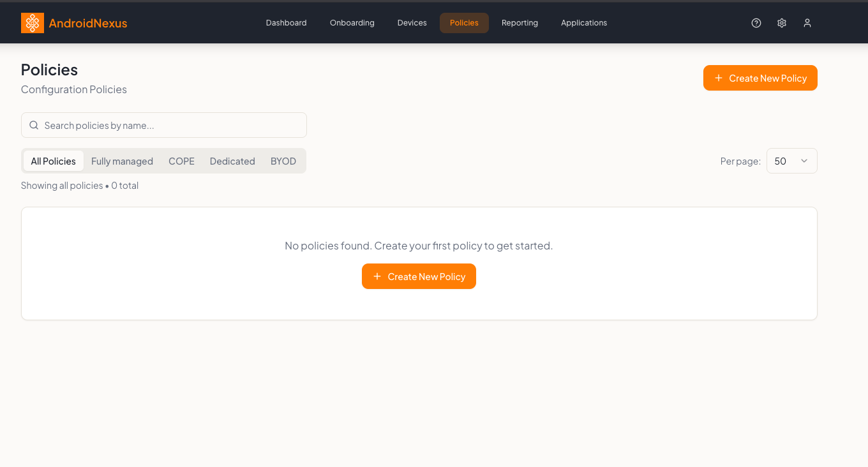
Task: Switch to the Applications page
Action: point(584,23)
